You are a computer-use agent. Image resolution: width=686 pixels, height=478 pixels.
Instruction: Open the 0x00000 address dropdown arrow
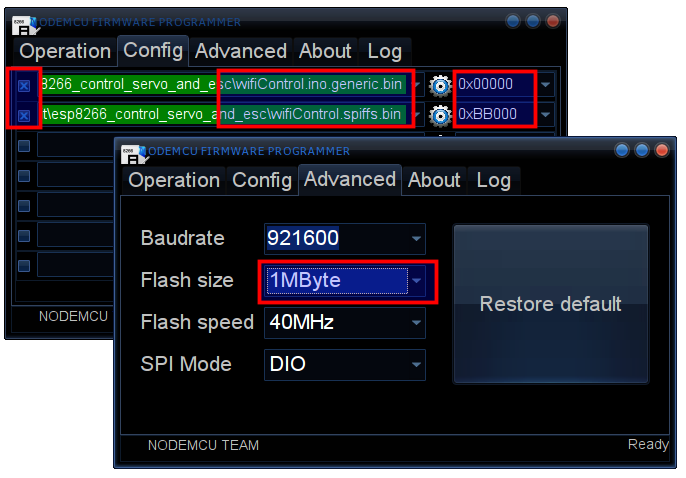pos(545,85)
